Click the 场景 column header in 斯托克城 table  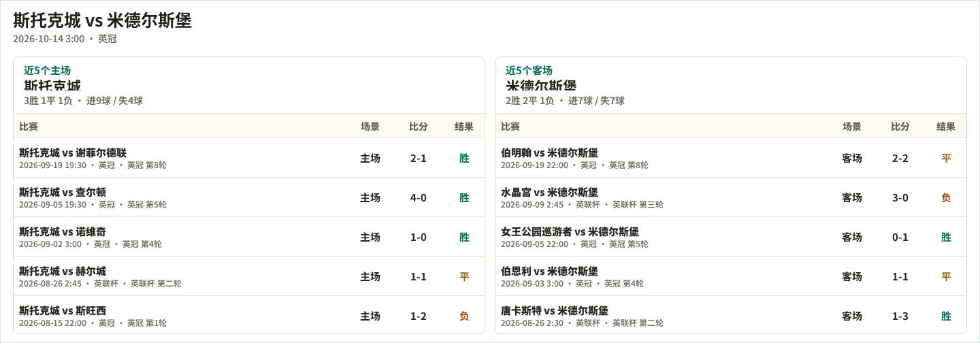tap(370, 127)
